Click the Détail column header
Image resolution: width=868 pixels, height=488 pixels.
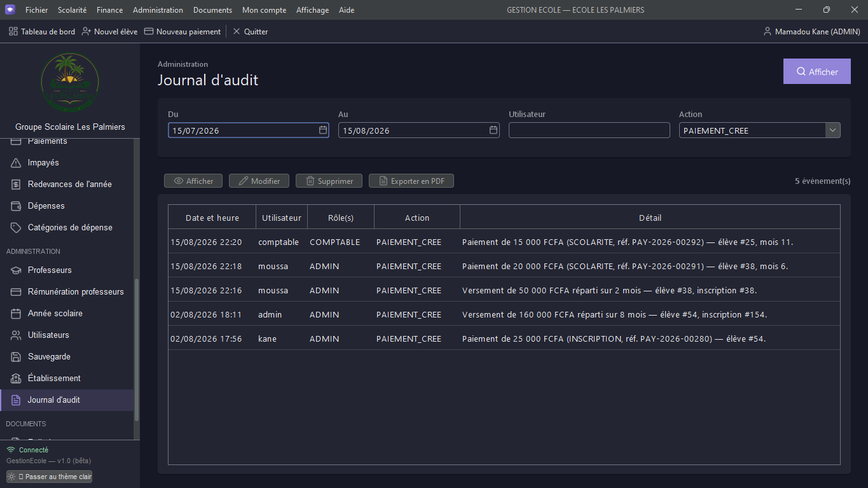click(650, 218)
